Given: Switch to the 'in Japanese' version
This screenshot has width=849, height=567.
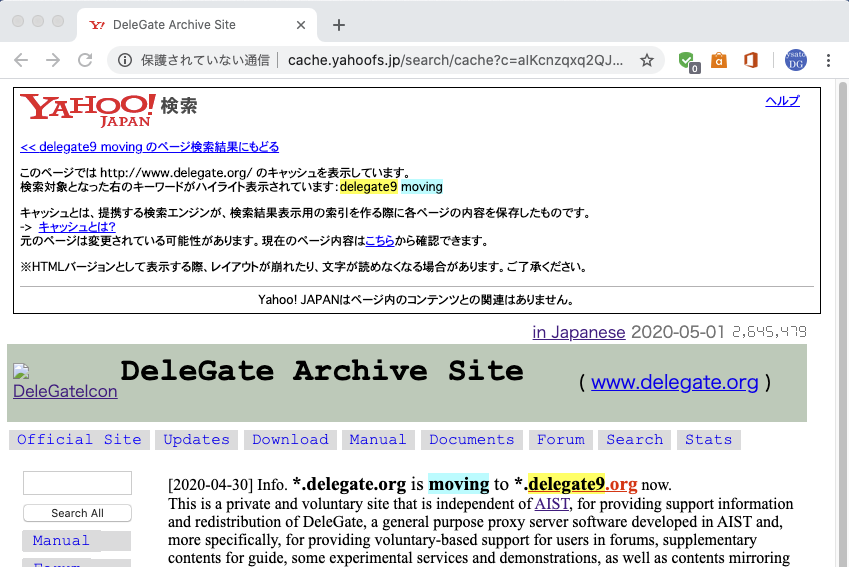Looking at the screenshot, I should (x=578, y=332).
